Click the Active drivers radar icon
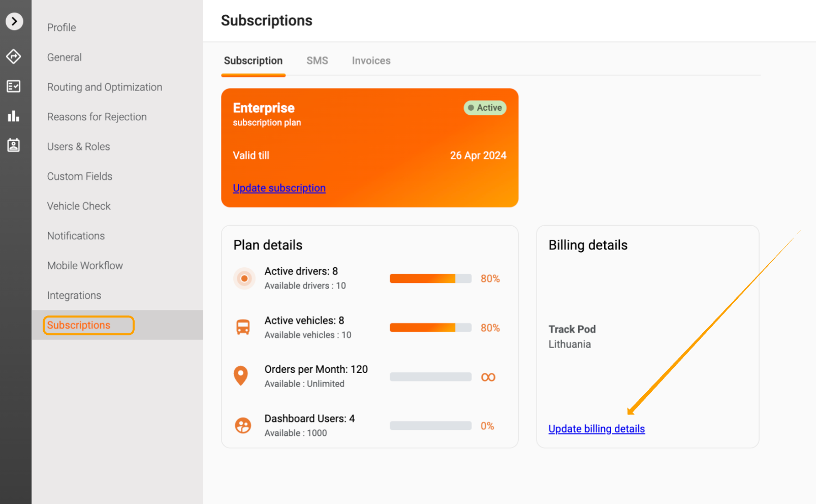 pyautogui.click(x=244, y=278)
